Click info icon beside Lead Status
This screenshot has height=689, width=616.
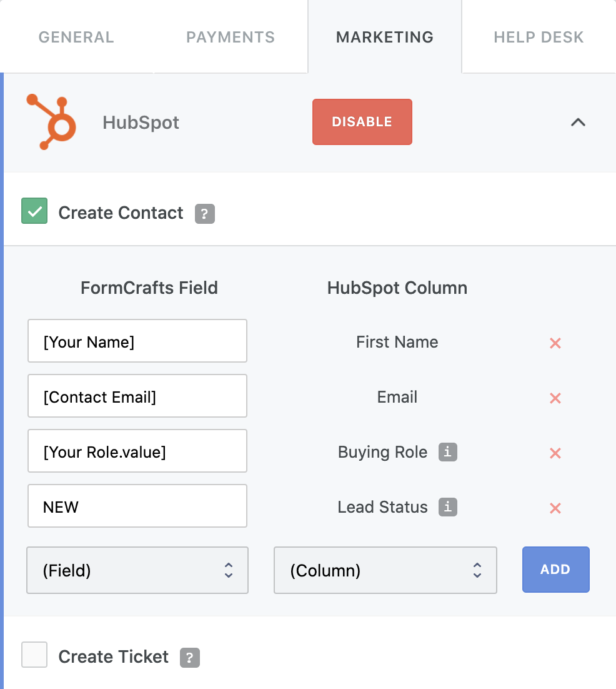point(448,507)
